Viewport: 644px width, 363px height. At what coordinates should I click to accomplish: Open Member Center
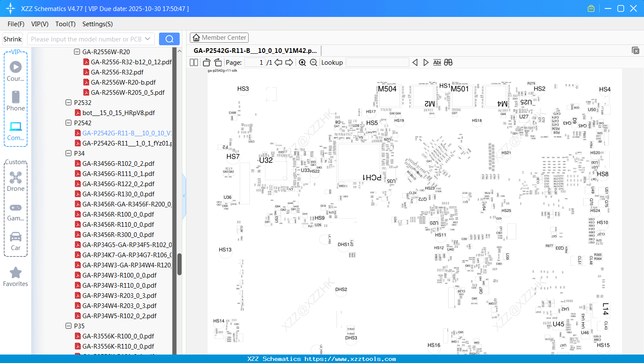[x=219, y=38]
